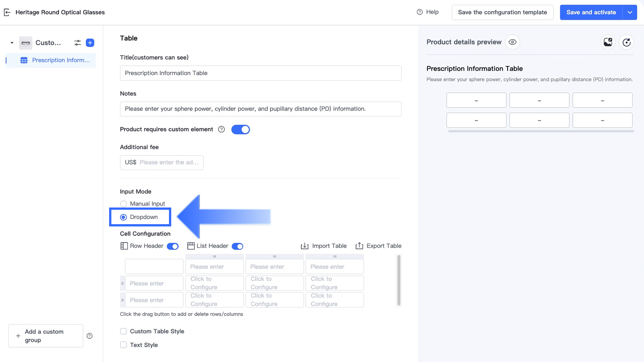Click the Additional fee input field
This screenshot has width=644, height=362.
pos(168,162)
